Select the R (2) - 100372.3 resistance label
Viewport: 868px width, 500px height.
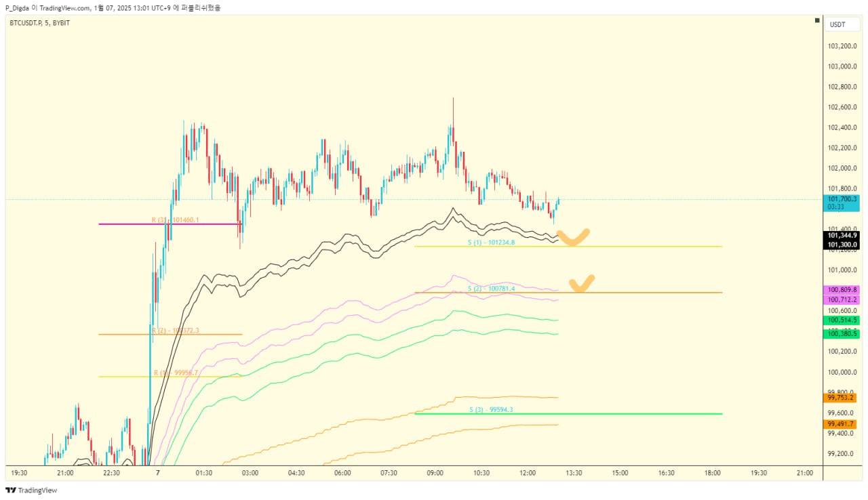pos(175,331)
